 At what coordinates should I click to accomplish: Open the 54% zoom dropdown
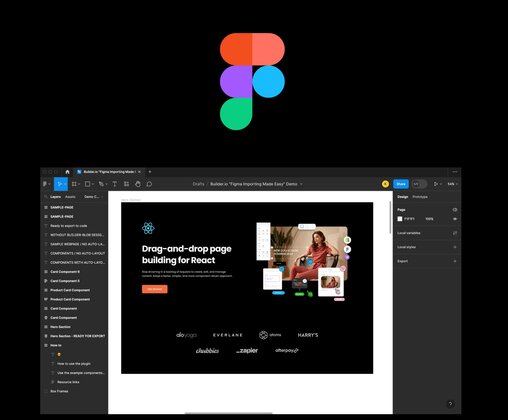point(452,184)
